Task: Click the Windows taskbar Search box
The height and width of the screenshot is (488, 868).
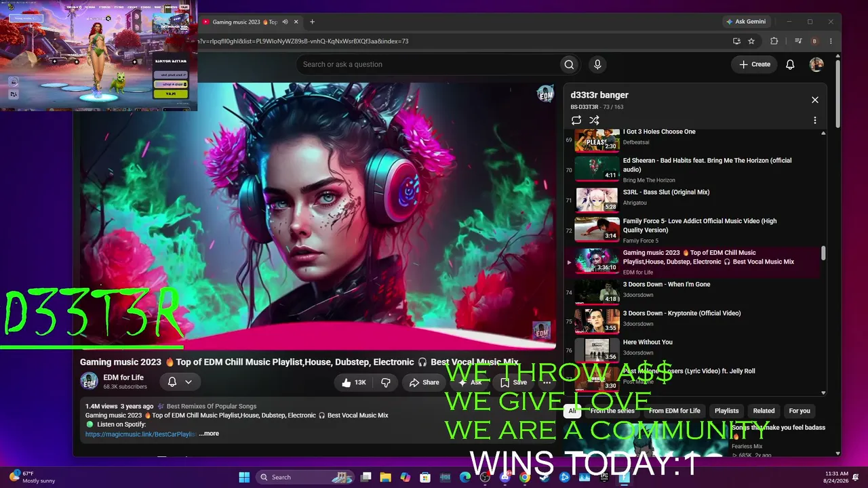Action: 306,477
